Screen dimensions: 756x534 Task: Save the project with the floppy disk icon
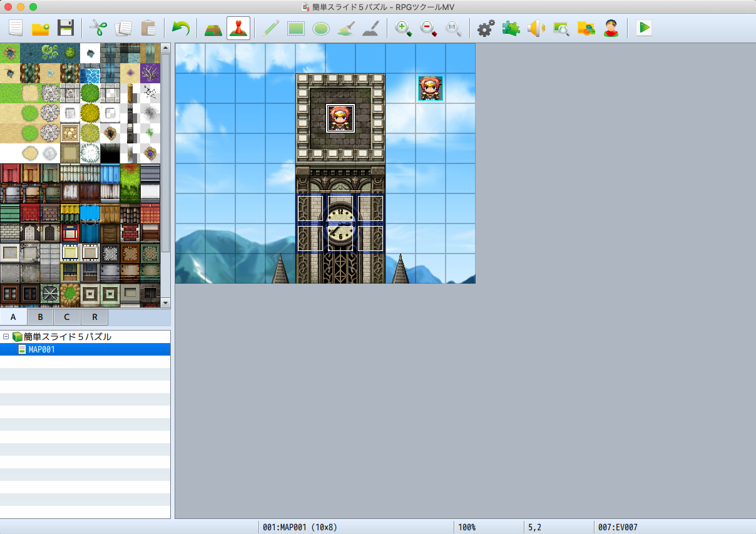pos(66,28)
